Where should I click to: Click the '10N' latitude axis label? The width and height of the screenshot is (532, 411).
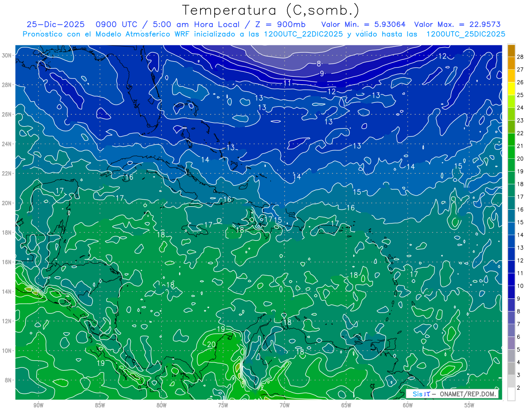click(7, 351)
